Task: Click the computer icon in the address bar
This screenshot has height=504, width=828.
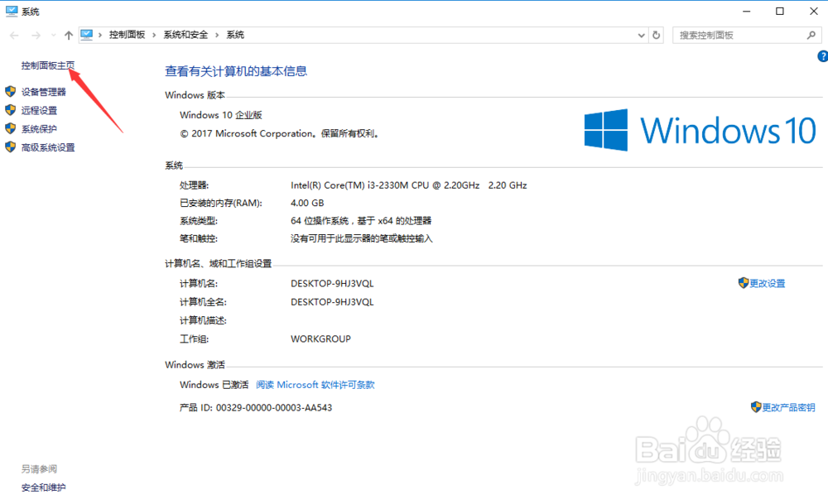Action: click(86, 35)
